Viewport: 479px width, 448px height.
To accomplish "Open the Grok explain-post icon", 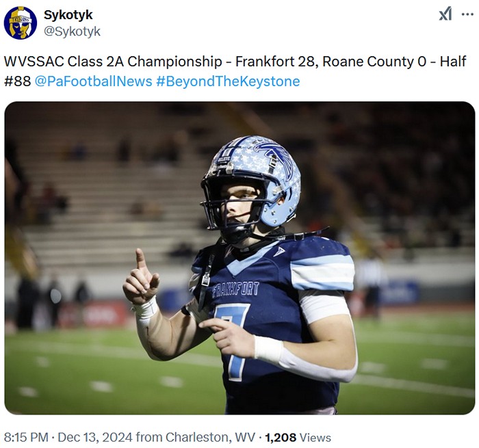I will coord(445,14).
